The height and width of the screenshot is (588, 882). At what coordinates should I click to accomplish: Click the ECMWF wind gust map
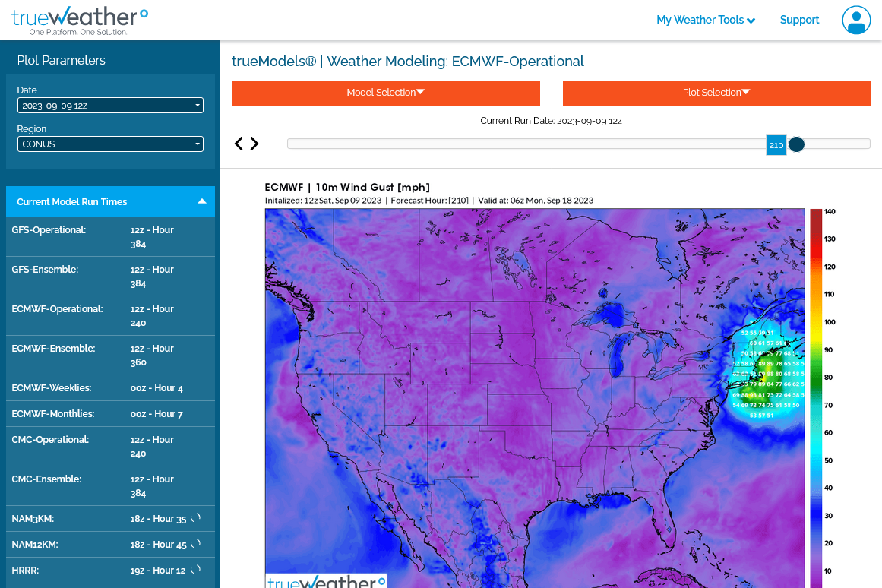coord(535,398)
